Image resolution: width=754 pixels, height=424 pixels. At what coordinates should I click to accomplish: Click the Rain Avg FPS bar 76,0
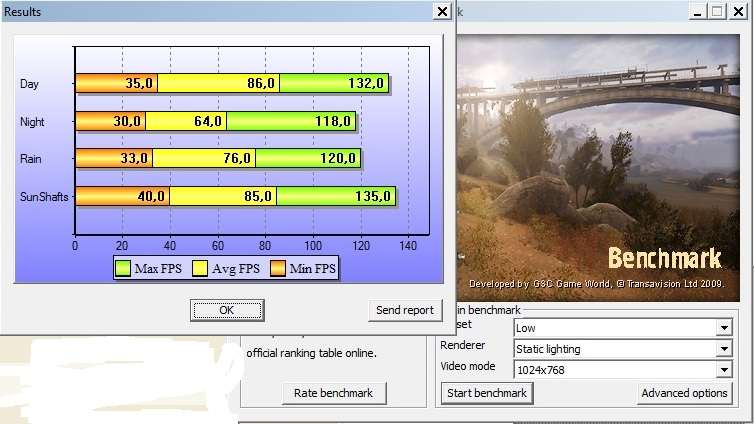204,158
